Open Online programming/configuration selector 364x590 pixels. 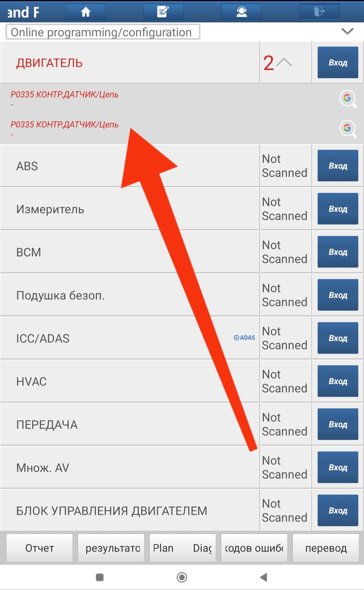103,32
